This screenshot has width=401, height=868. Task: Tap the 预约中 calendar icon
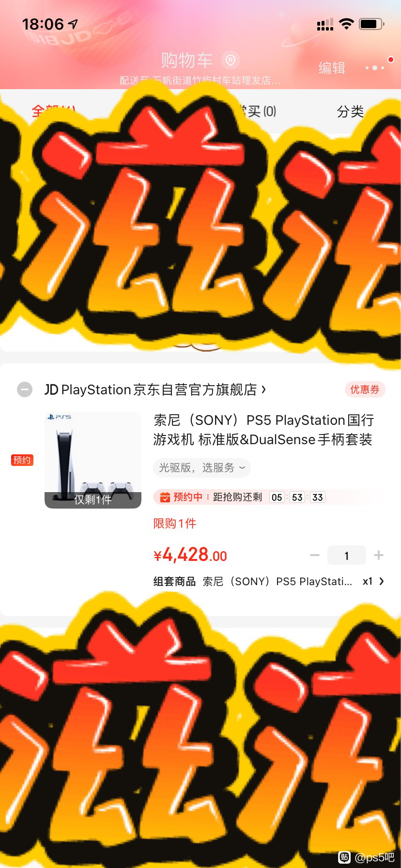(165, 497)
